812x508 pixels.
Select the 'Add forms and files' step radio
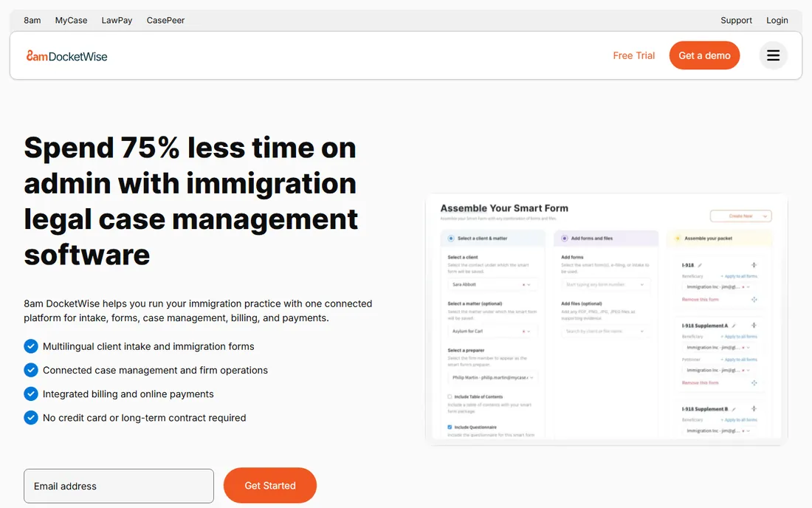pos(564,238)
